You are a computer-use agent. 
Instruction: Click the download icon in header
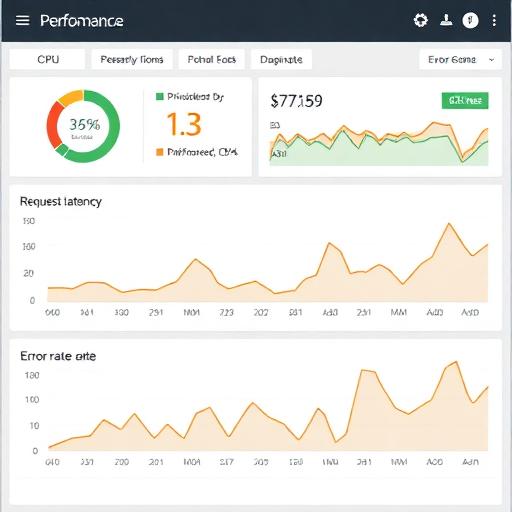(x=446, y=20)
